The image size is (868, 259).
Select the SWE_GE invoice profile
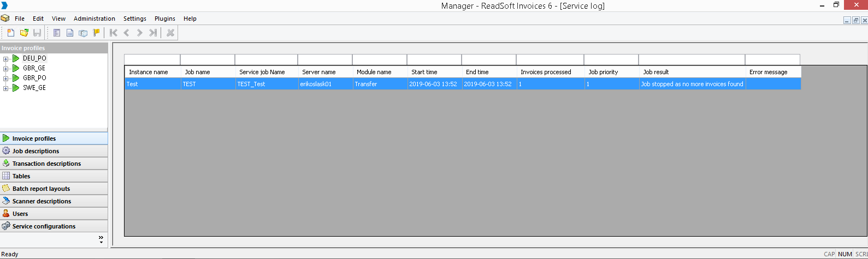(x=34, y=88)
